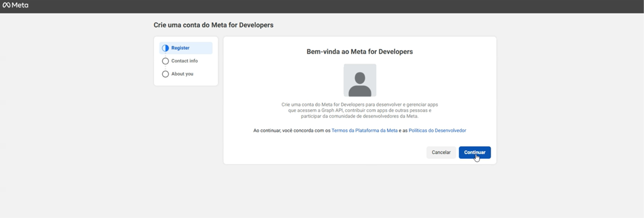Viewport: 644px width, 218px height.
Task: Open Termos da Plataforma da Meta link
Action: coord(364,131)
